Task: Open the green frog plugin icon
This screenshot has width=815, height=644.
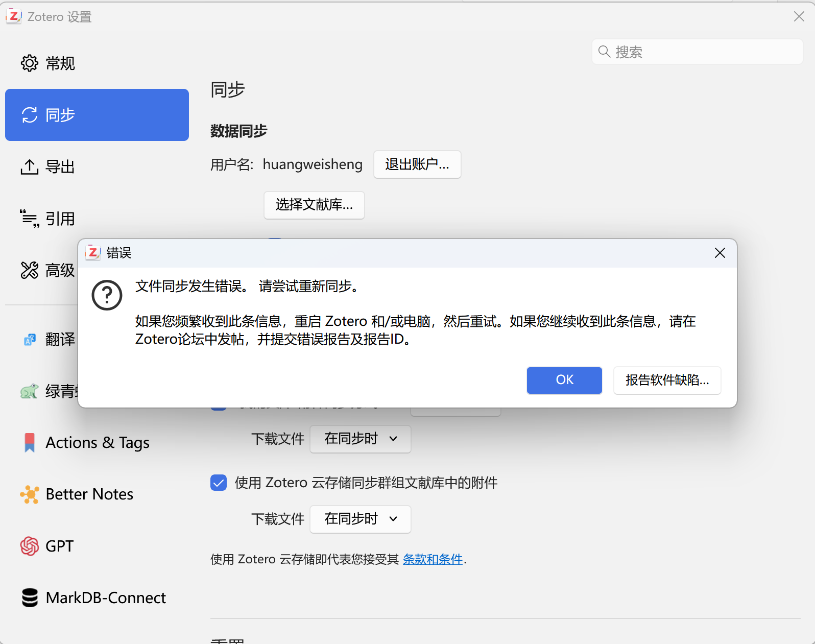Action: (x=29, y=391)
